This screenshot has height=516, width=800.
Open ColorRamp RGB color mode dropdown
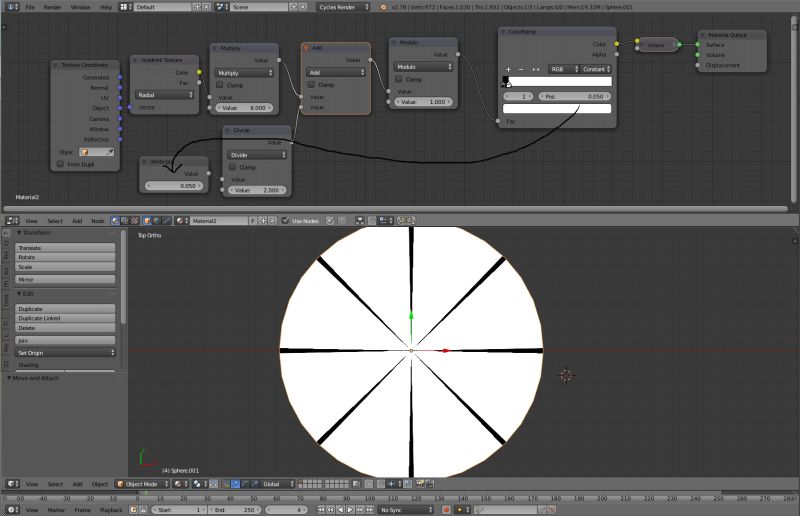pyautogui.click(x=564, y=69)
